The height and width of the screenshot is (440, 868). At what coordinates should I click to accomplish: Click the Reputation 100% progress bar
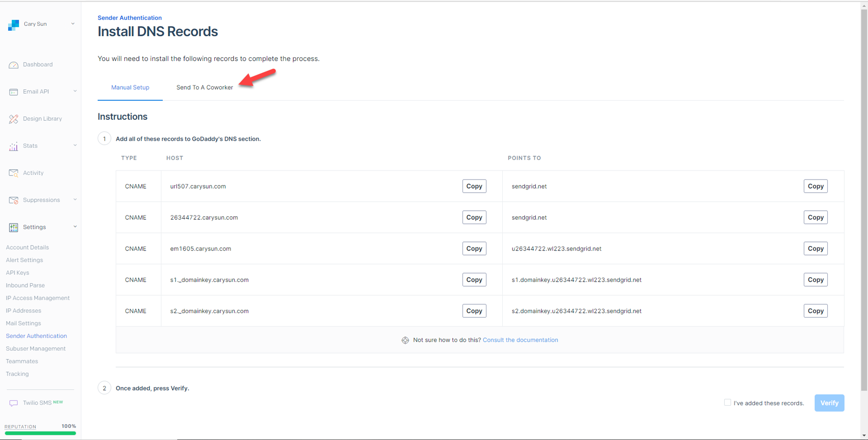(x=40, y=433)
